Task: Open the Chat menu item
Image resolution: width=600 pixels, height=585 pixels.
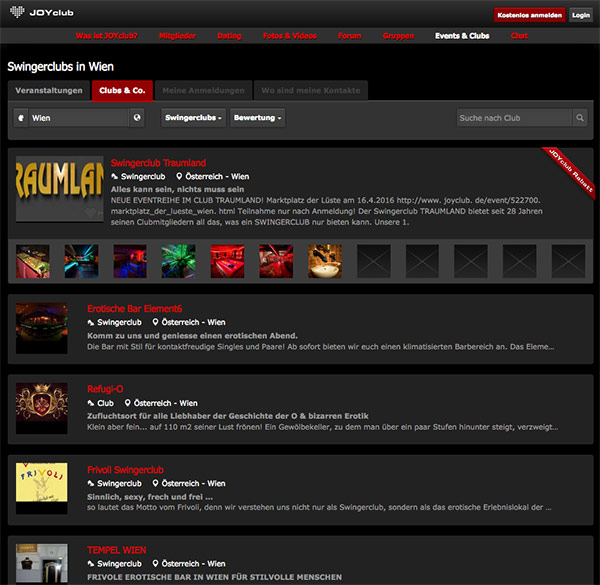Action: click(x=519, y=36)
